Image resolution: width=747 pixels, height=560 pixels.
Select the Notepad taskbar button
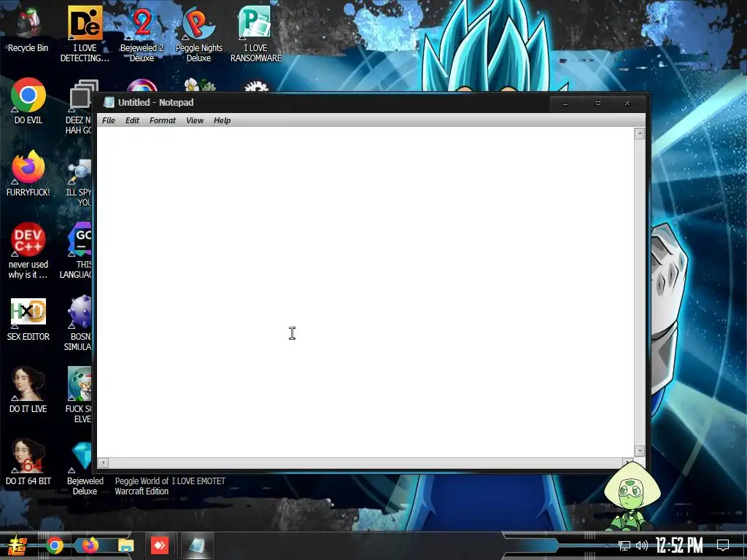197,545
